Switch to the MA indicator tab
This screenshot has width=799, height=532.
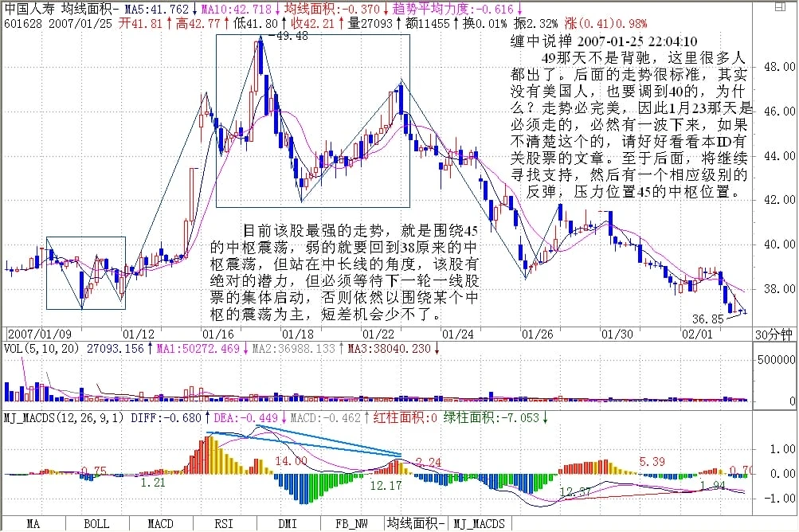pyautogui.click(x=33, y=524)
